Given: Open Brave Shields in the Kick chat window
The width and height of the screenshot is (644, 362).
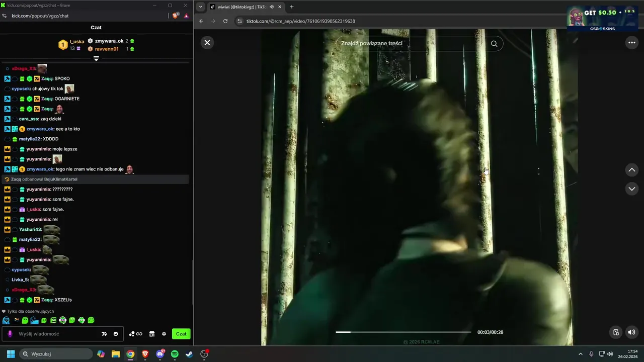Looking at the screenshot, I should coord(176,16).
